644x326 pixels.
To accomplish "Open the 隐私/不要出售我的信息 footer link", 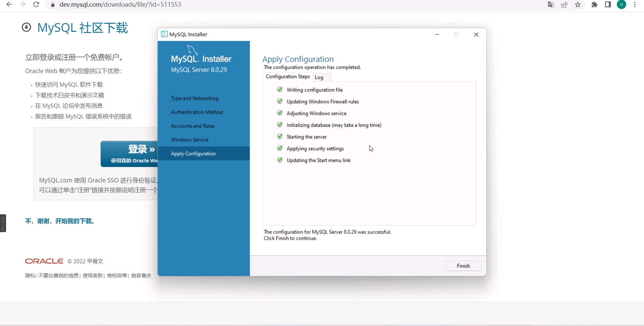I will click(52, 276).
